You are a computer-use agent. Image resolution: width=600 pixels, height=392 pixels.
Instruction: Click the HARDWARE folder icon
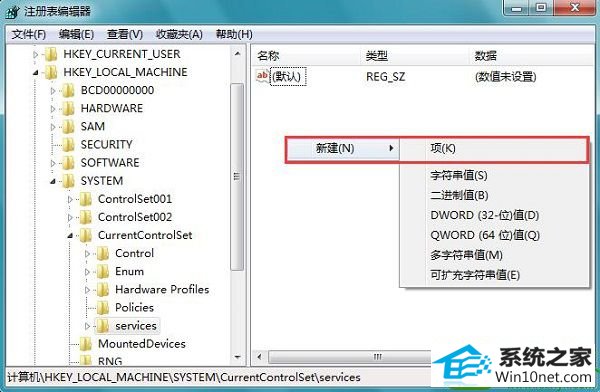coord(68,109)
